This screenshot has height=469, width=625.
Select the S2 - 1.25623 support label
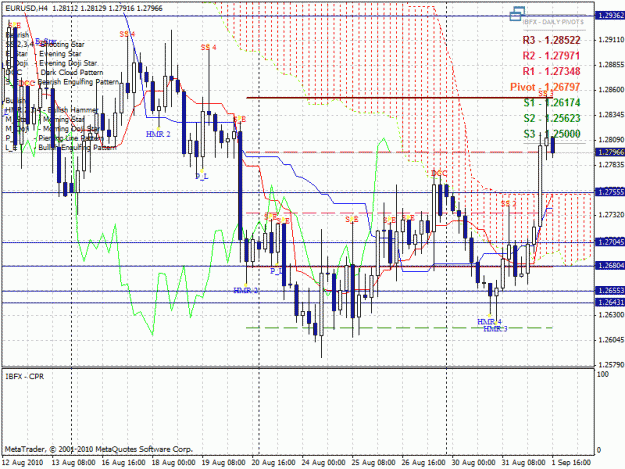pos(552,118)
